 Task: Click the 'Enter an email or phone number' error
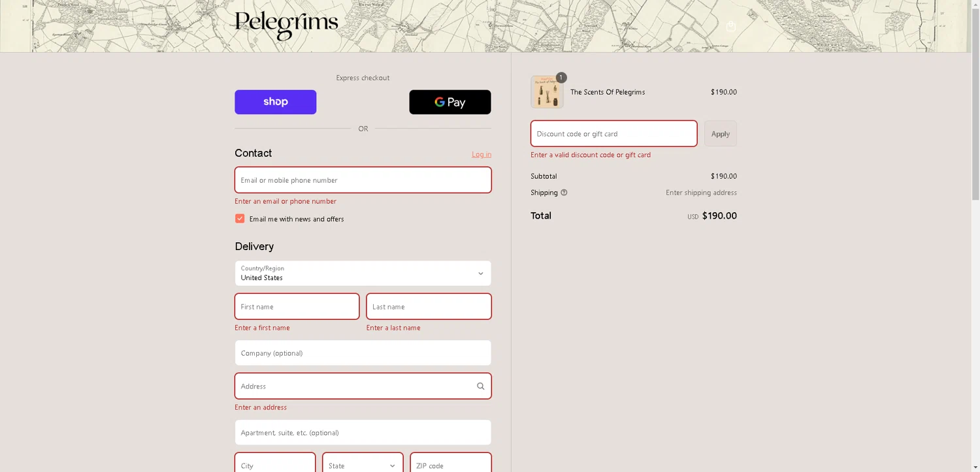coord(286,201)
